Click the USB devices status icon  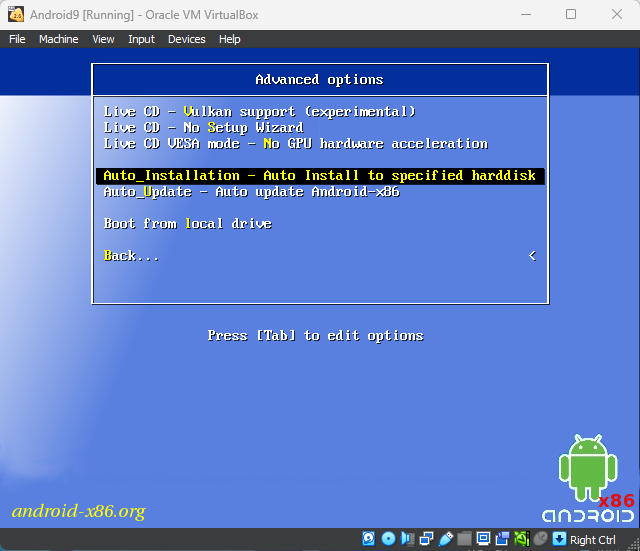446,539
